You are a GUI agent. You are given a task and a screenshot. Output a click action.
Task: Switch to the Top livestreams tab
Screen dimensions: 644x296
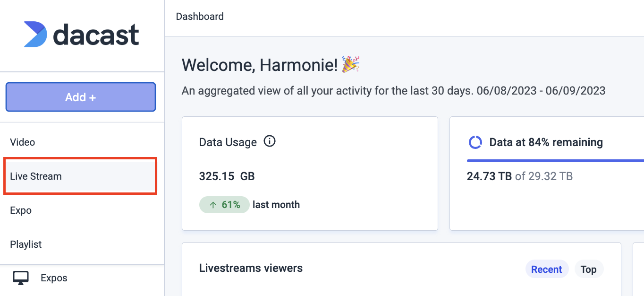[x=588, y=270]
